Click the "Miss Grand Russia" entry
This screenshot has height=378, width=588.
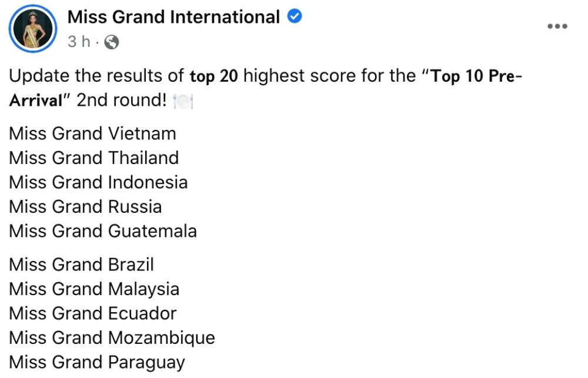click(85, 206)
